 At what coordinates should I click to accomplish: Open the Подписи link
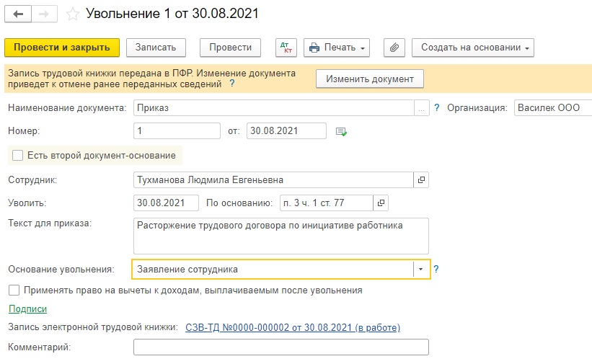[27, 309]
